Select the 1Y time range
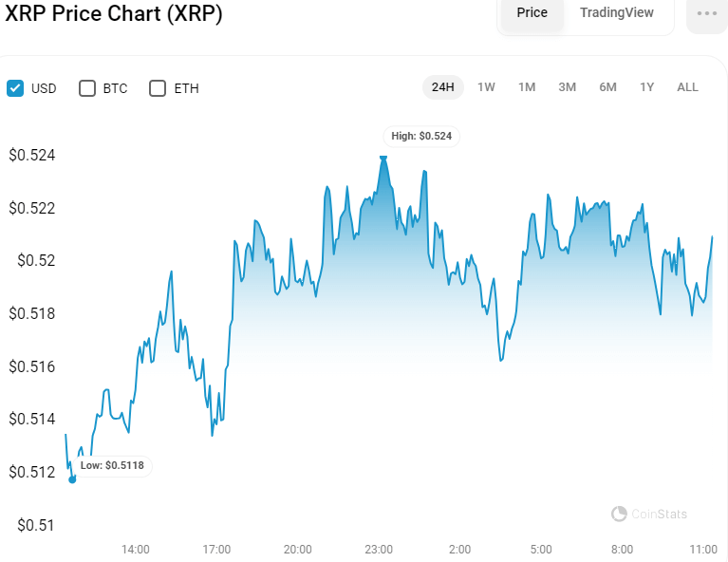The width and height of the screenshot is (728, 562). pos(646,87)
